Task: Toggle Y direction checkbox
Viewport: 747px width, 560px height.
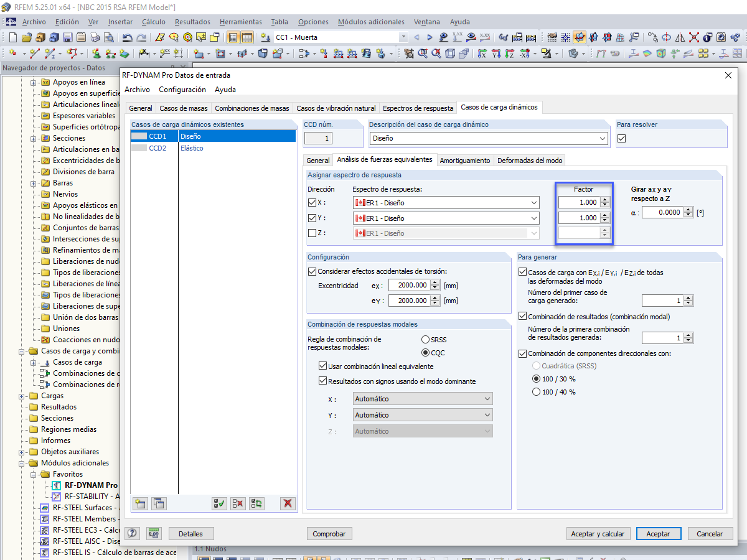Action: click(x=312, y=218)
